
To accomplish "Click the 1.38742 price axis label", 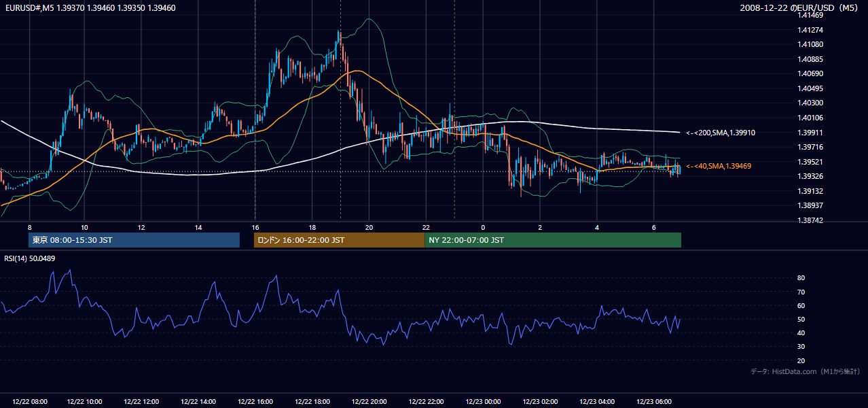I will pos(810,220).
